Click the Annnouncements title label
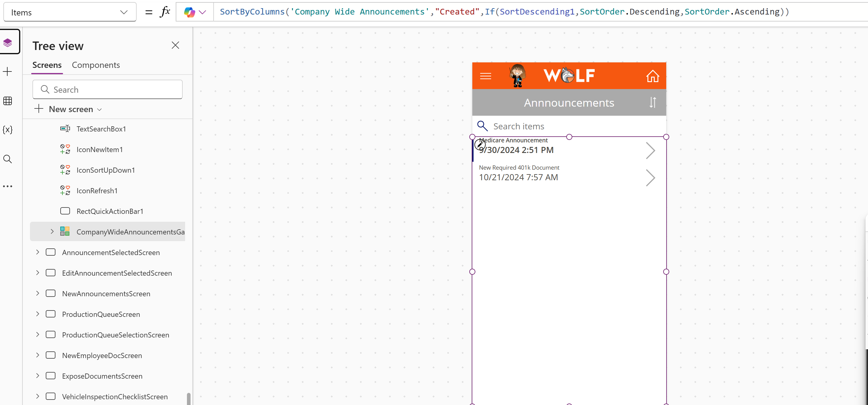The height and width of the screenshot is (405, 868). coord(569,103)
